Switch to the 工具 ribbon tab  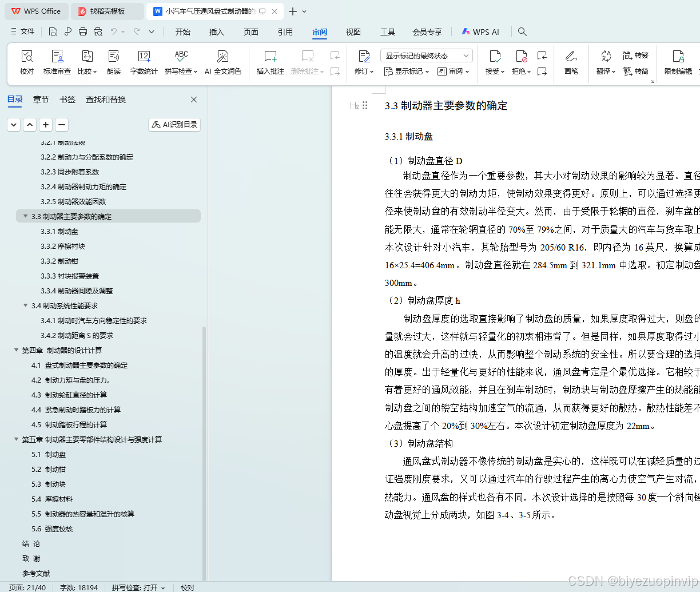coord(388,32)
